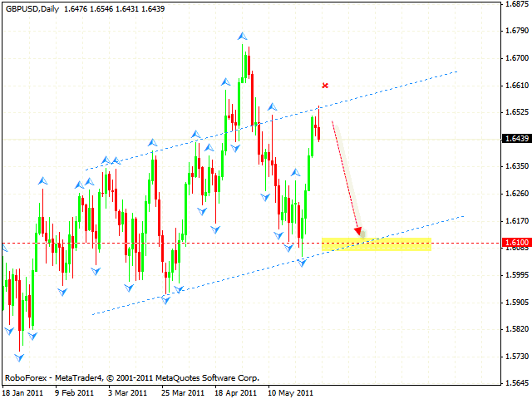Click the red X marker above the chart
Viewport: 532px width, 399px height.
pos(325,85)
